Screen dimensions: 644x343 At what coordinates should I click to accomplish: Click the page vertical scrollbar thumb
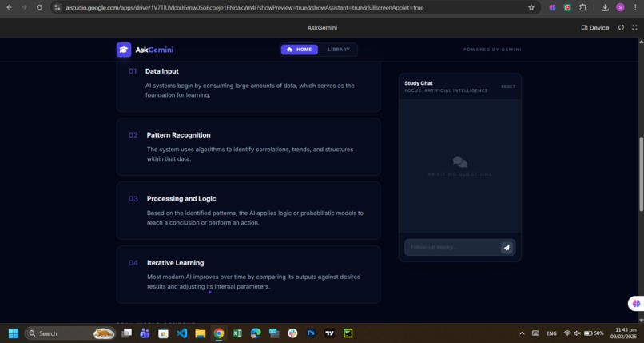641,174
